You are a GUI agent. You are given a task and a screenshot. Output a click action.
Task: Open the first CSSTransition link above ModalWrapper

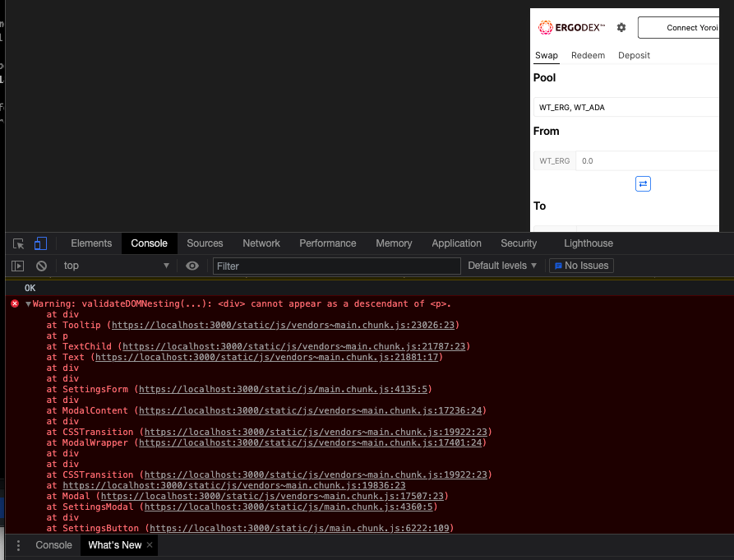pyautogui.click(x=316, y=433)
